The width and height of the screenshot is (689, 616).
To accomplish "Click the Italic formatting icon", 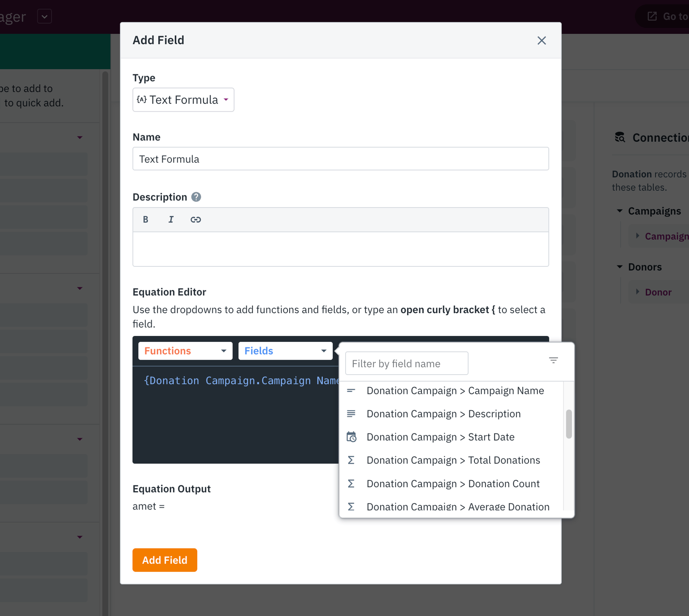I will pyautogui.click(x=171, y=220).
